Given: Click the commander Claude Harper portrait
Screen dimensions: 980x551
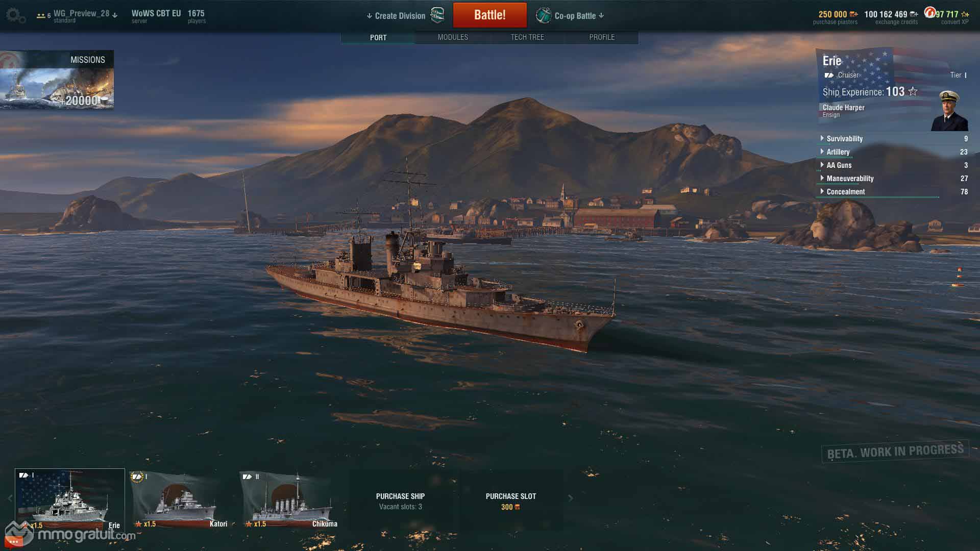Looking at the screenshot, I should click(949, 111).
